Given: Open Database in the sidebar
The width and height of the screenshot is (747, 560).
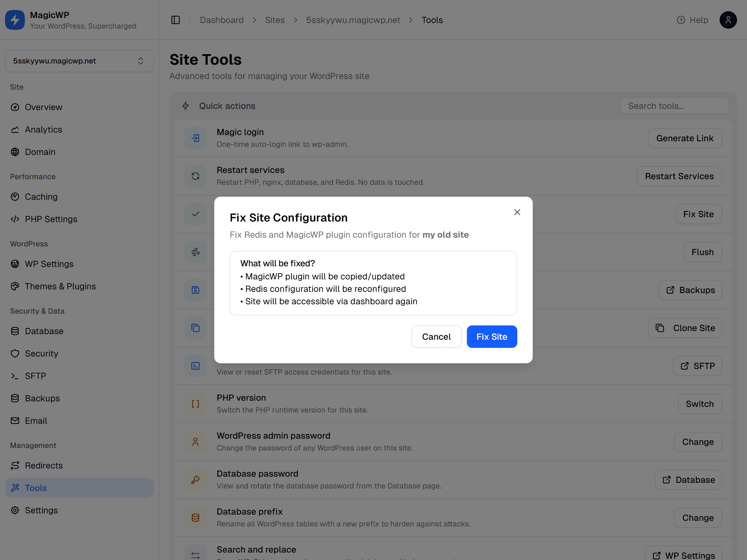Looking at the screenshot, I should pos(79,331).
